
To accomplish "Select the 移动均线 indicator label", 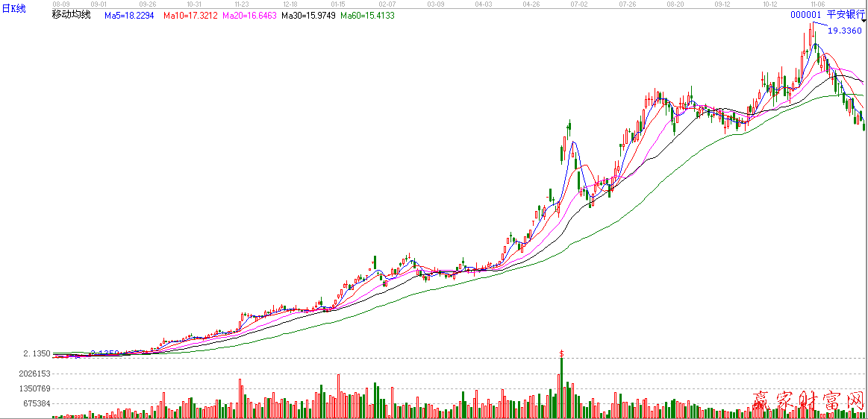I will pyautogui.click(x=71, y=15).
